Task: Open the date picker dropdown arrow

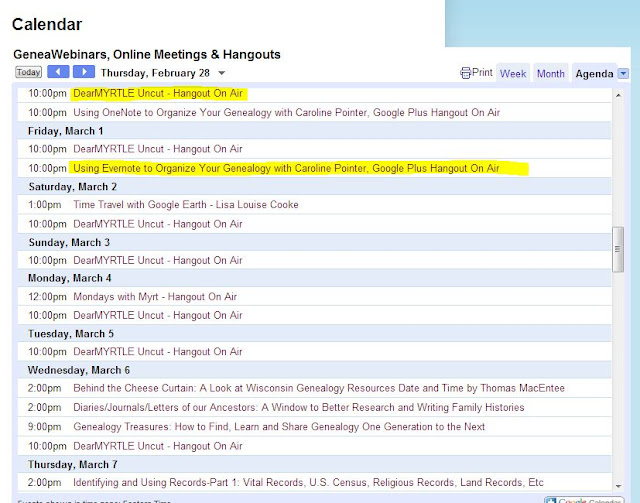Action: click(221, 73)
